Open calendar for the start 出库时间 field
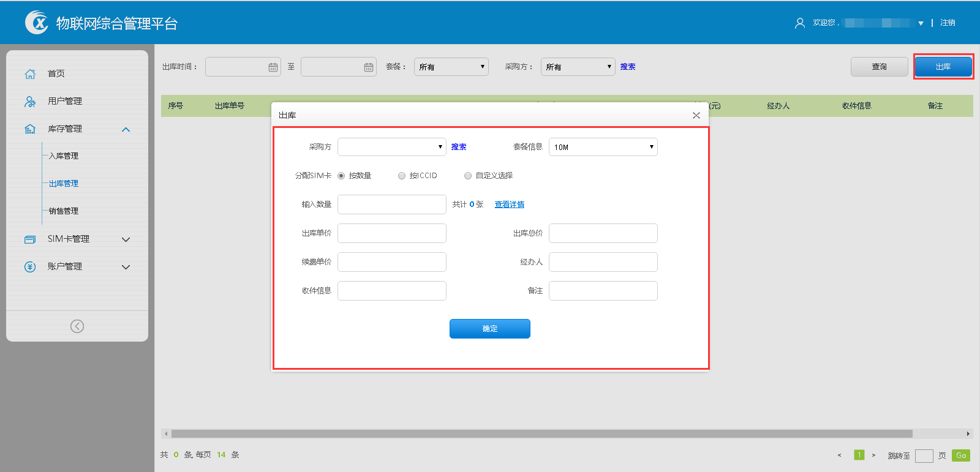 coord(273,67)
